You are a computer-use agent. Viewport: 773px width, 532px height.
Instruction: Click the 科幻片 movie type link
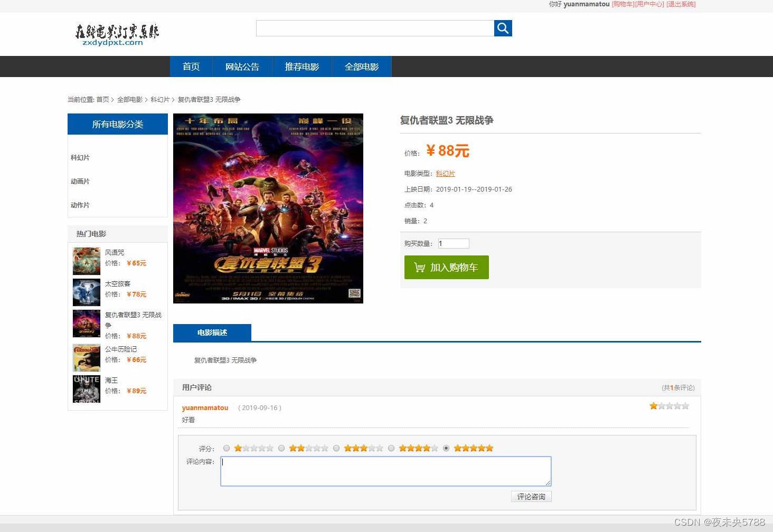(x=445, y=173)
